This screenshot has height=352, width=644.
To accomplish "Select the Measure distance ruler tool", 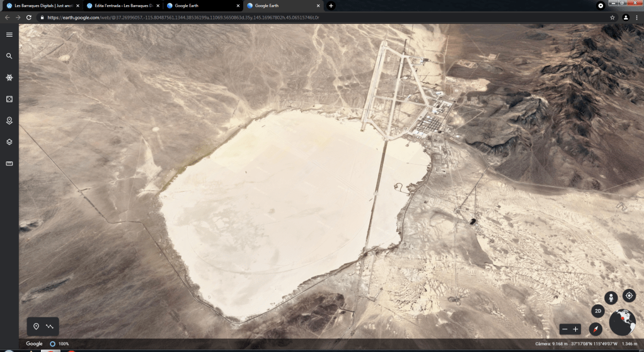I will coord(9,163).
